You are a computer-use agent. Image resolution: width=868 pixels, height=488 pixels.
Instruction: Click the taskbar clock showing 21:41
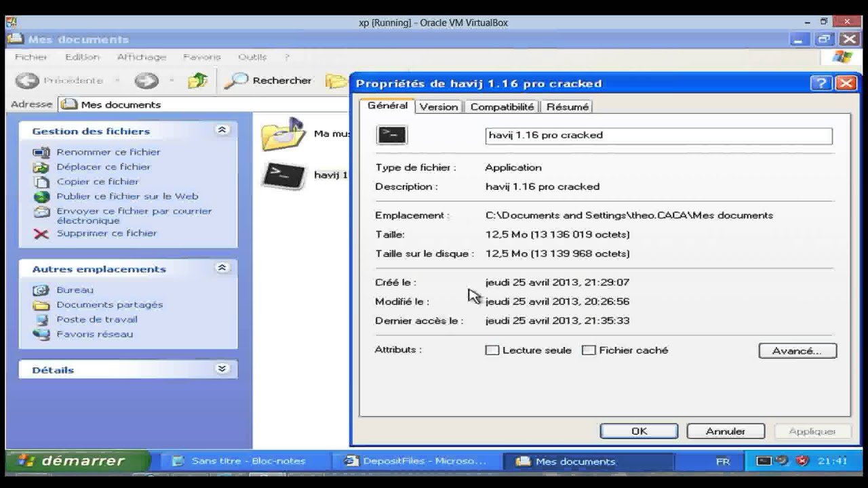832,461
